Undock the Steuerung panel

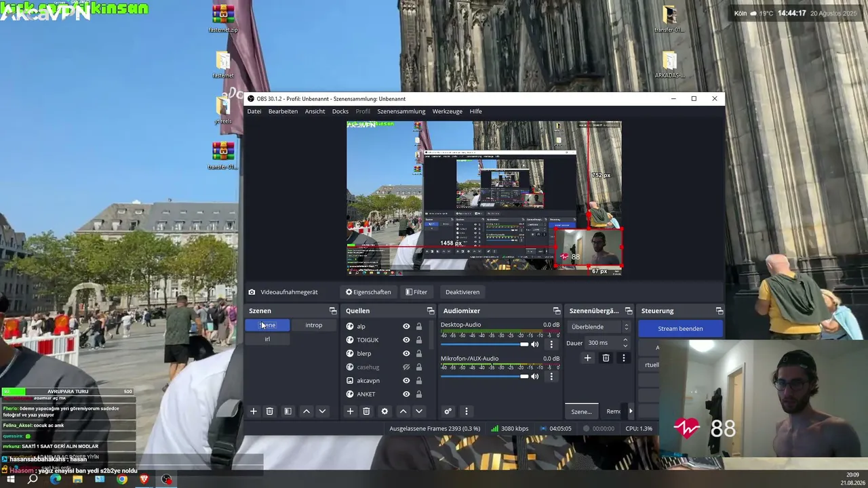click(719, 310)
